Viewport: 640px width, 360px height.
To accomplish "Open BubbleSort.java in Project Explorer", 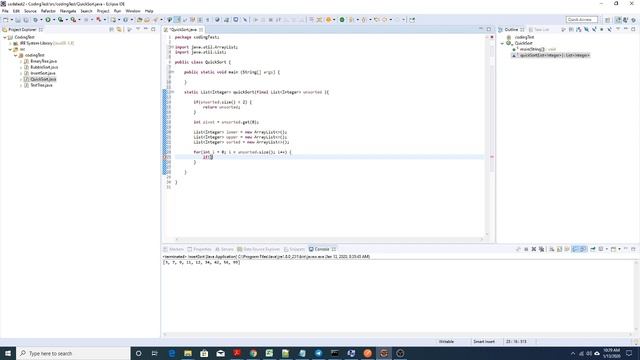I will [x=44, y=67].
